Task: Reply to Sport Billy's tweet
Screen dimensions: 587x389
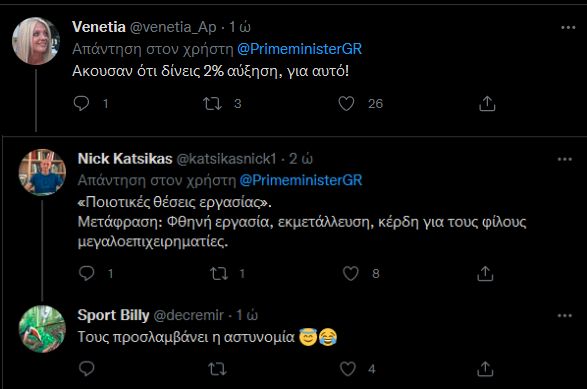Action: 86,369
